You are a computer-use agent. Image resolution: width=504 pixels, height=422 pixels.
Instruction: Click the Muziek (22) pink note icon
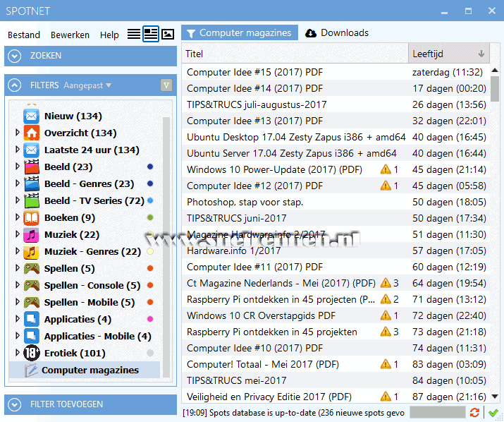click(32, 235)
